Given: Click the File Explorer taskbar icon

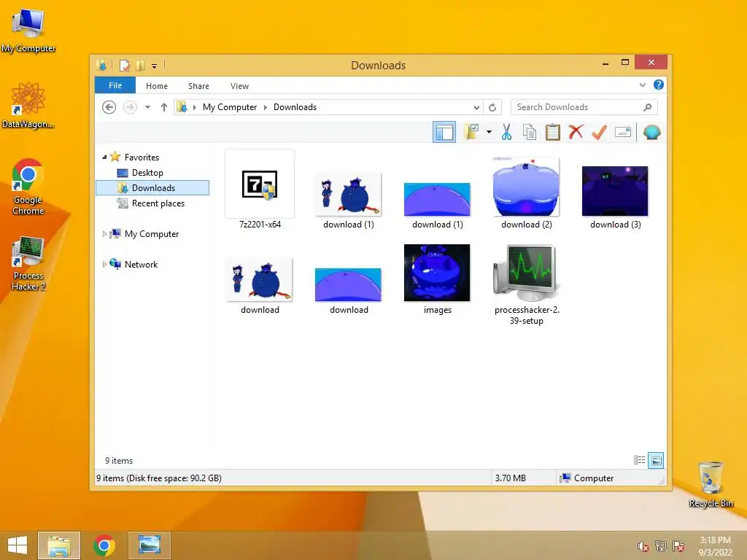Looking at the screenshot, I should [59, 545].
